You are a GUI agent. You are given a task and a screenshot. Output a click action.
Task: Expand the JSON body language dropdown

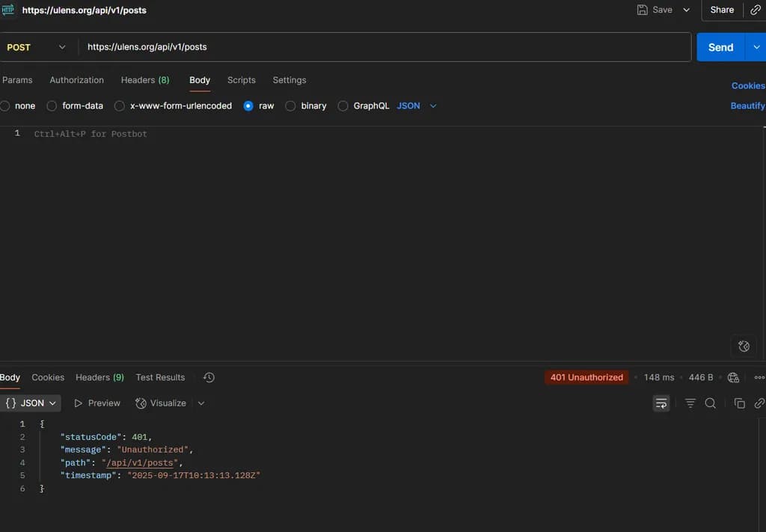tap(417, 106)
